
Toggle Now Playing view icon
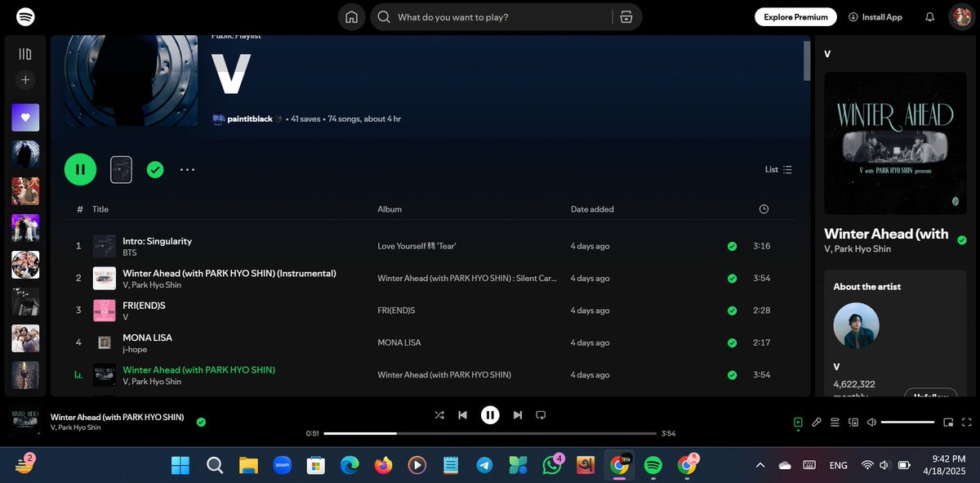[x=798, y=423]
